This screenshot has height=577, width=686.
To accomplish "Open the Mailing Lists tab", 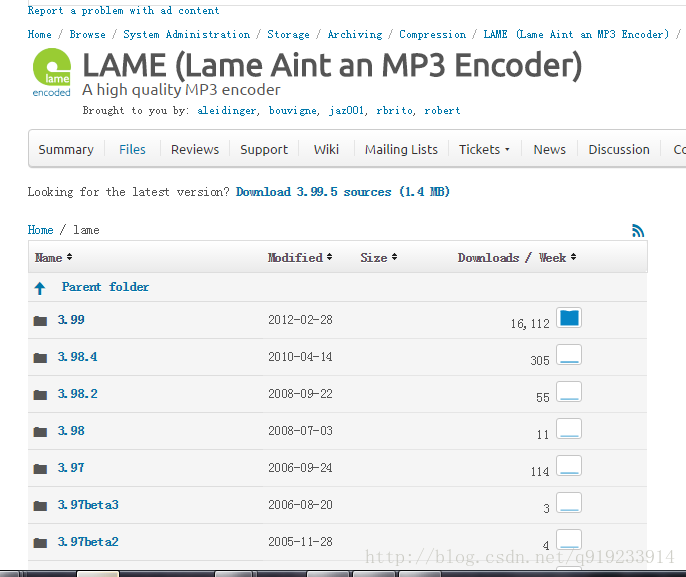I will tap(401, 150).
